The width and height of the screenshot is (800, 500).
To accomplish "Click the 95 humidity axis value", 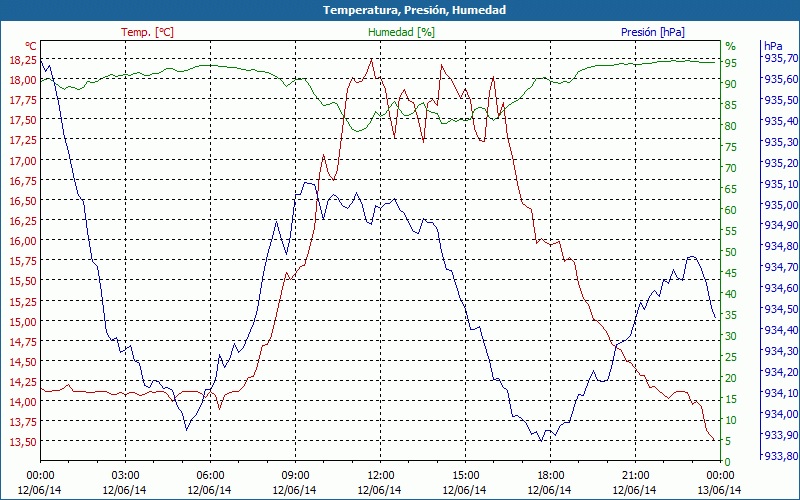I will pyautogui.click(x=731, y=63).
